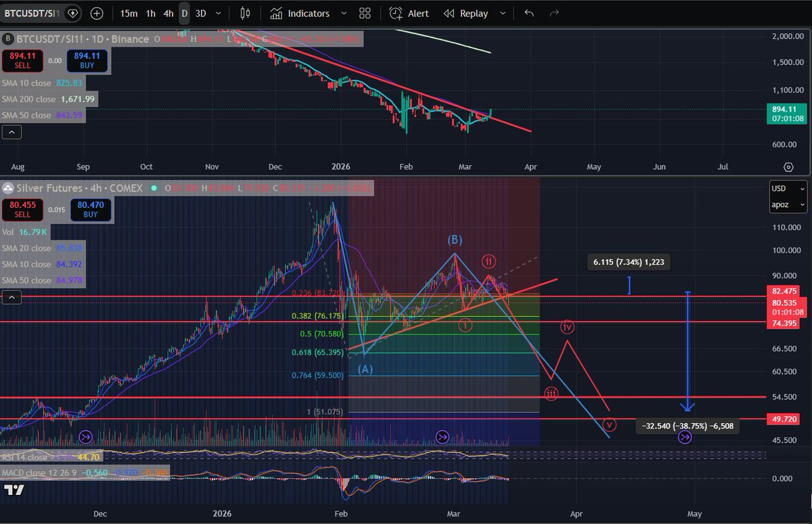
Task: Open top chart price scale settings gear
Action: 788,167
